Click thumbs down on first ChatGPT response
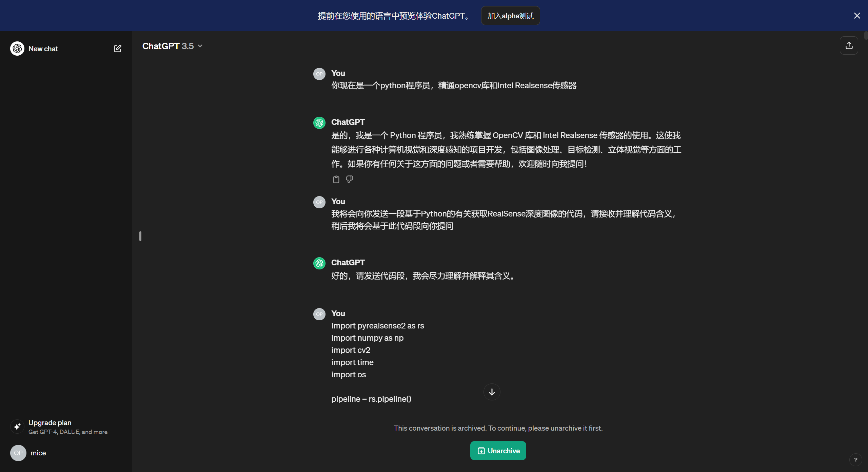Screen dimensions: 868x472 (349, 179)
